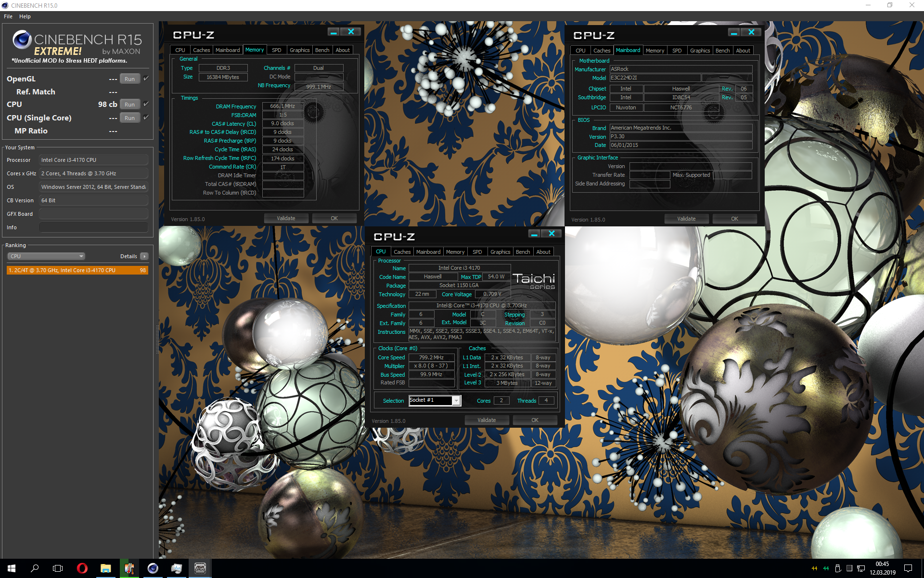
Task: Click OK in Memory CPU-Z window
Action: point(334,218)
